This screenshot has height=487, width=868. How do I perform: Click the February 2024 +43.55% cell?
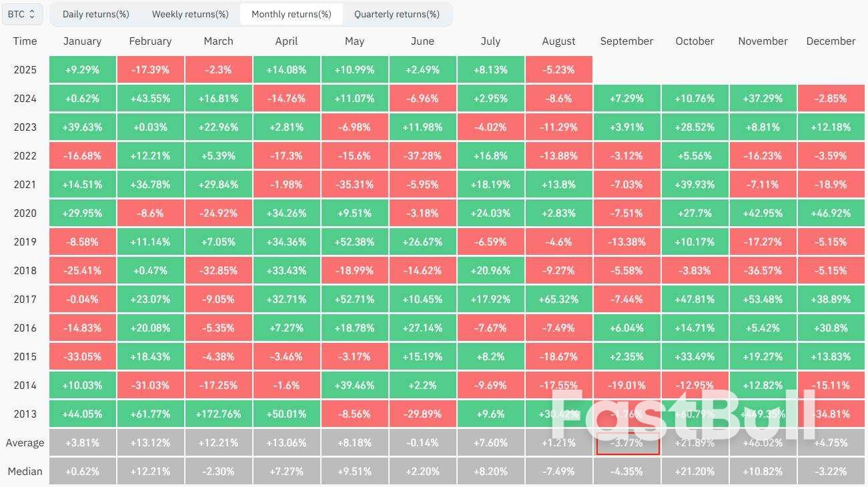coord(151,98)
